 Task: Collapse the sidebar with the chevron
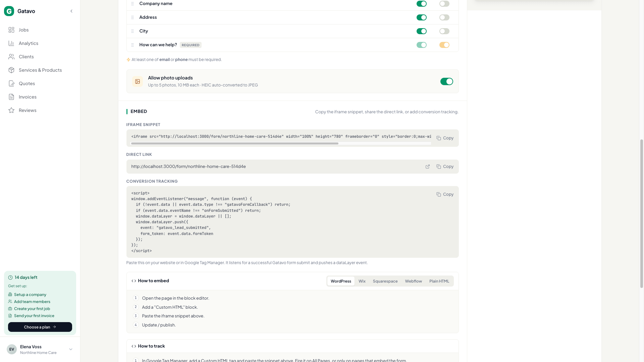71,11
